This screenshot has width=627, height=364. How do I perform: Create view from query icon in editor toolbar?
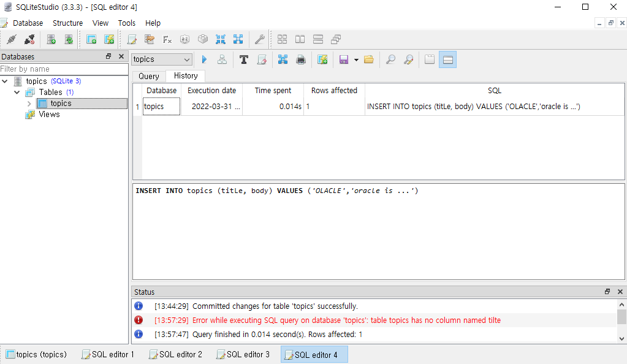[322, 59]
